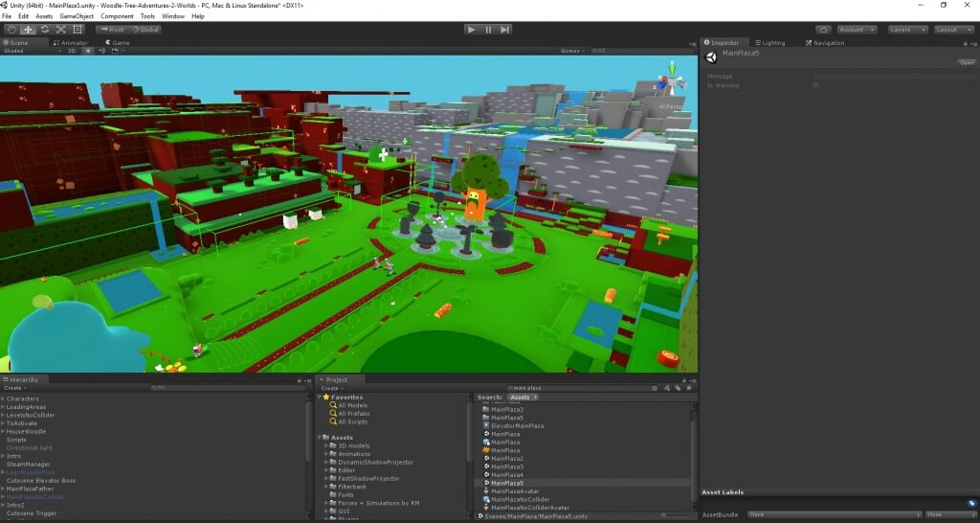Image resolution: width=980 pixels, height=523 pixels.
Task: Select SteamManager in Hierarchy
Action: click(28, 465)
